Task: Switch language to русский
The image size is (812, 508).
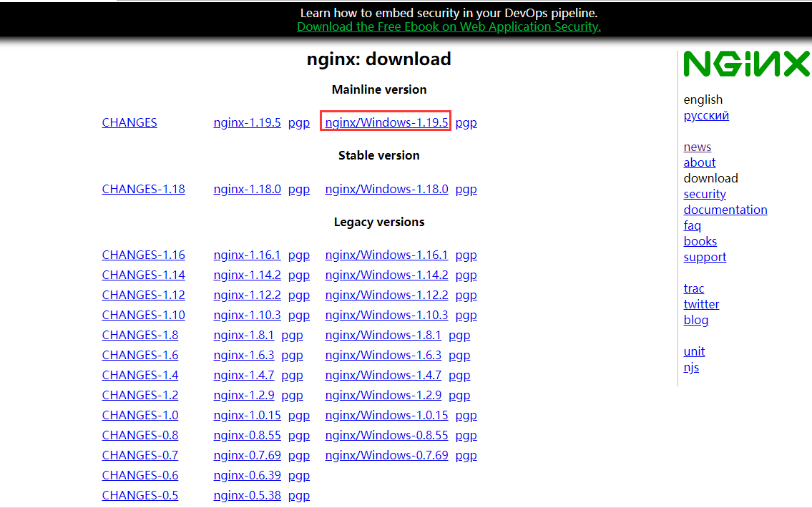Action: coord(706,115)
